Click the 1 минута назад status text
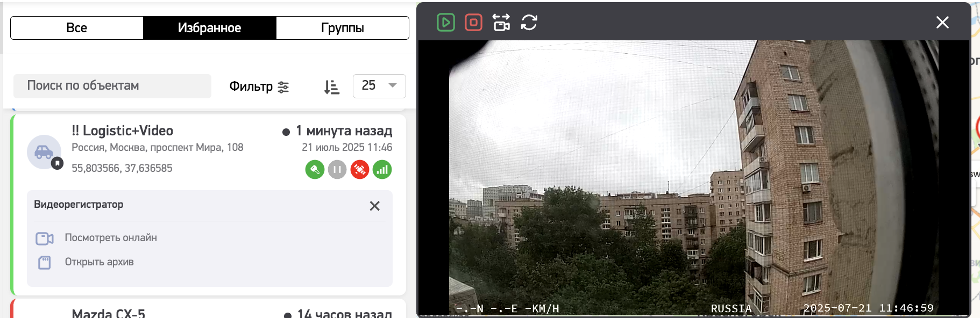 (344, 131)
